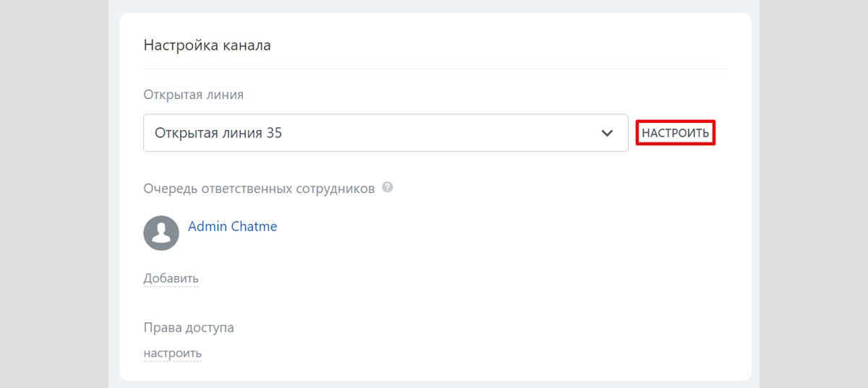Screen dimensions: 868x388
Task: Click 'настроить' under Права доступа
Action: 172,353
